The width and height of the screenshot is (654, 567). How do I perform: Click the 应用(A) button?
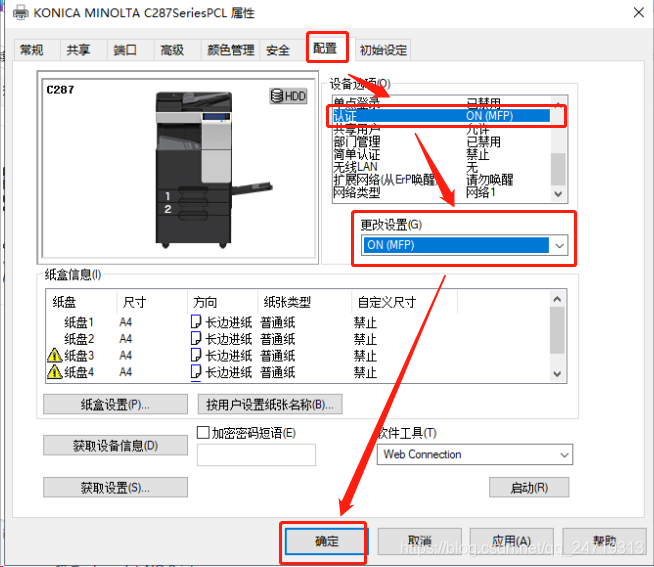pyautogui.click(x=511, y=541)
